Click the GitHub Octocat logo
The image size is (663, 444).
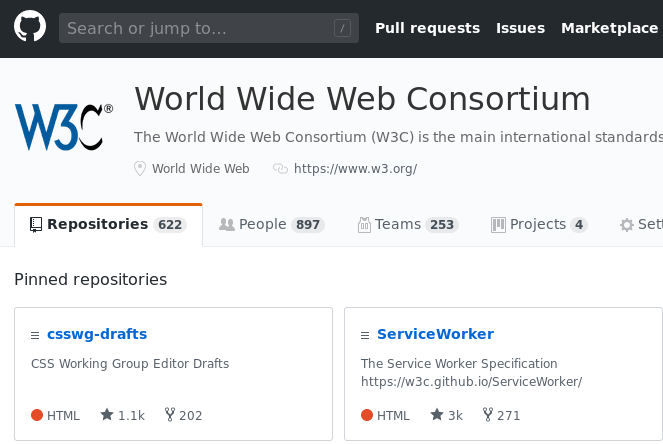(x=30, y=28)
